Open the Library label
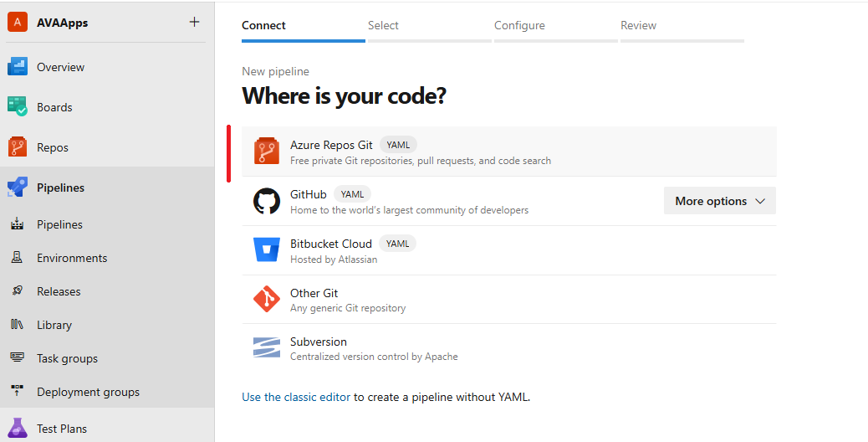 click(54, 325)
